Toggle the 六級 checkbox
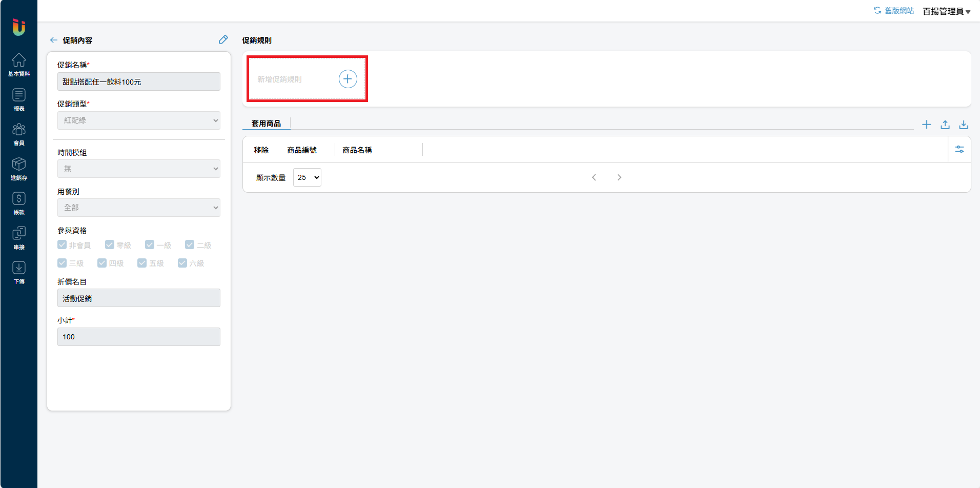Viewport: 980px width, 488px height. tap(182, 263)
